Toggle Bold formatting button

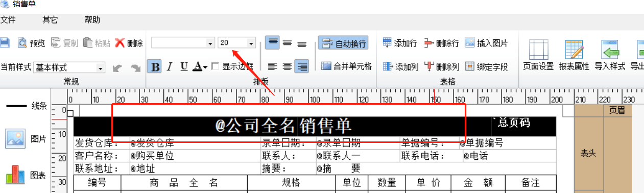click(x=155, y=66)
